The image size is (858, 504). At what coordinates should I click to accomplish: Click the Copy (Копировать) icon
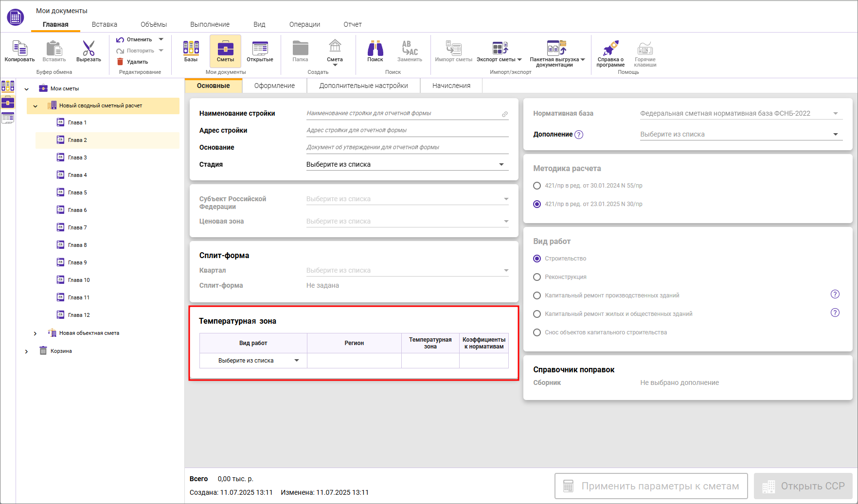click(x=19, y=49)
